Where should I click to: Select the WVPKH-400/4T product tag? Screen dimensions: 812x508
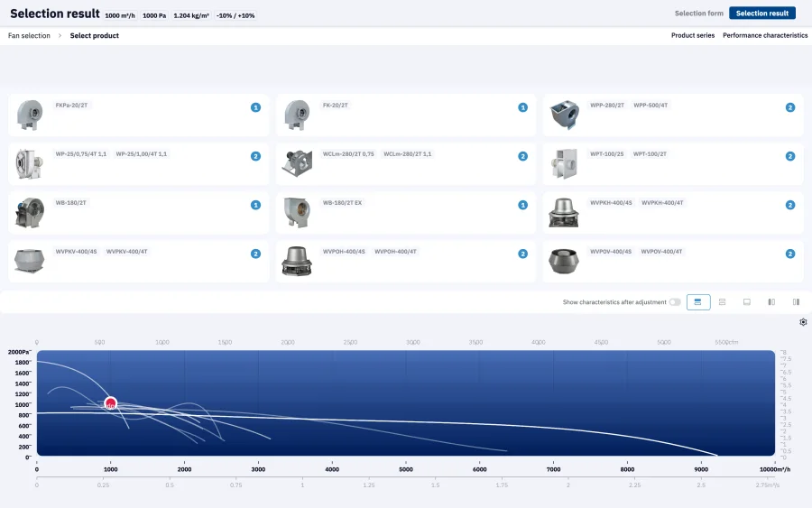[x=662, y=202]
